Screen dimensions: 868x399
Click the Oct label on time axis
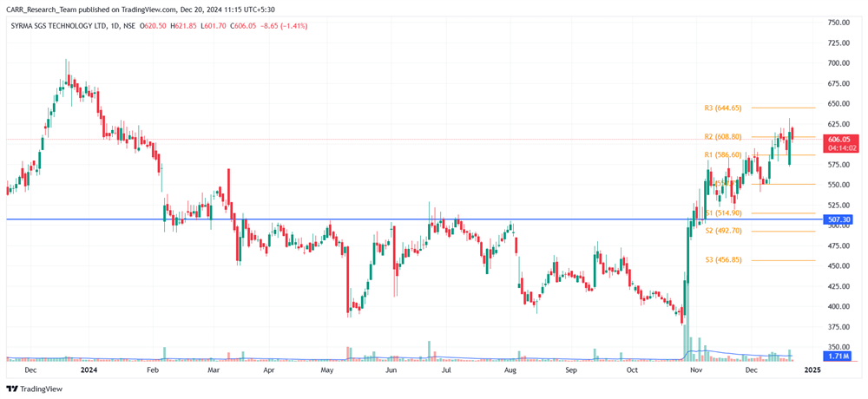click(633, 370)
